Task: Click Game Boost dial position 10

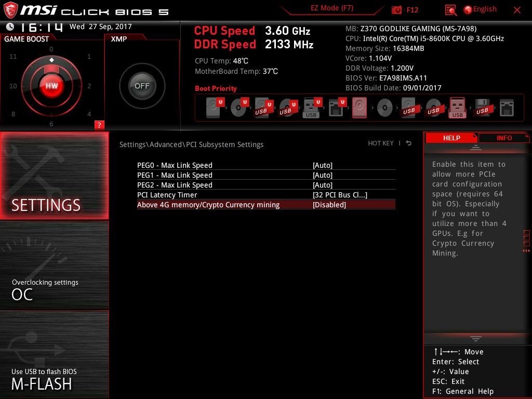Action: pos(13,86)
